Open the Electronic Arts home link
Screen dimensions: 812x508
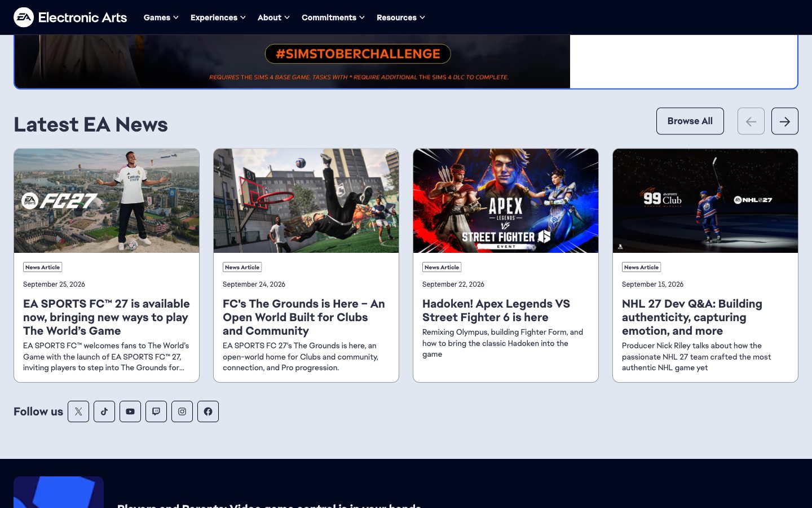pos(70,17)
